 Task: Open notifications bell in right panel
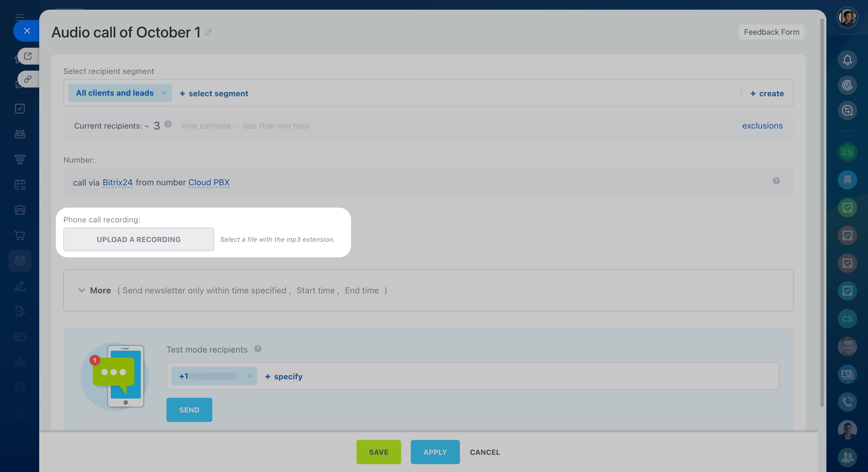(847, 60)
